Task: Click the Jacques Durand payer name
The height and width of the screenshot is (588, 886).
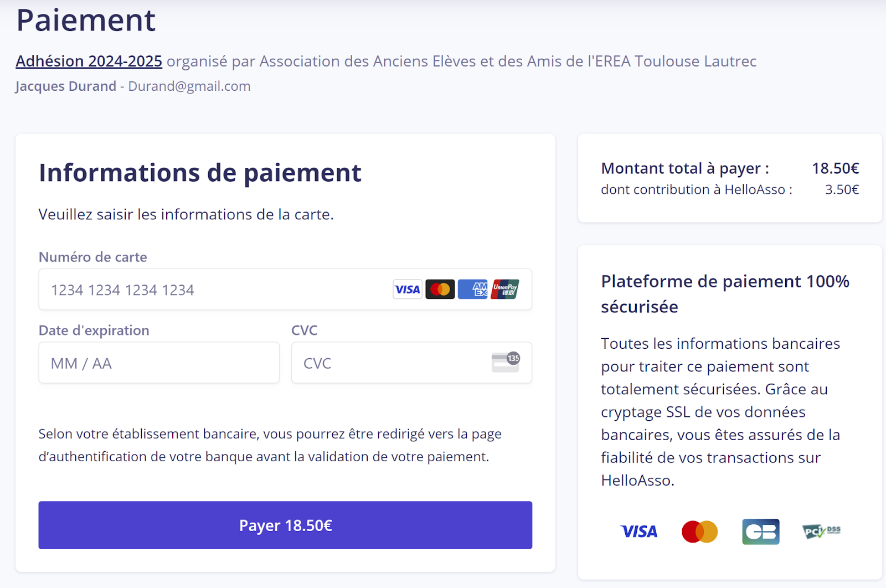Action: pos(66,86)
